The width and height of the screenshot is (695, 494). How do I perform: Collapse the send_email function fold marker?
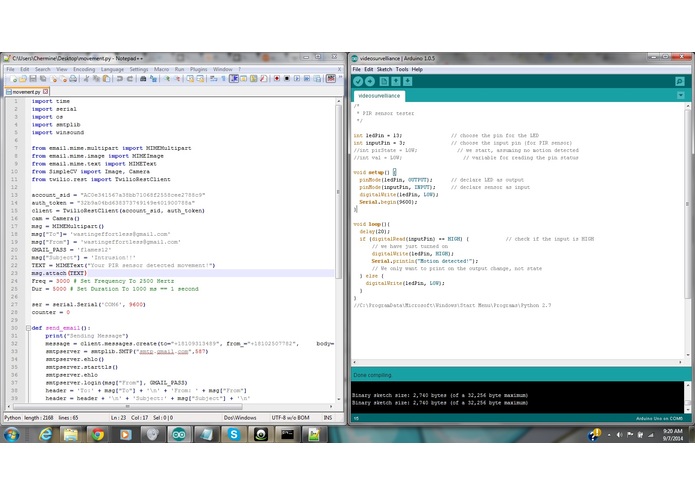(28, 328)
